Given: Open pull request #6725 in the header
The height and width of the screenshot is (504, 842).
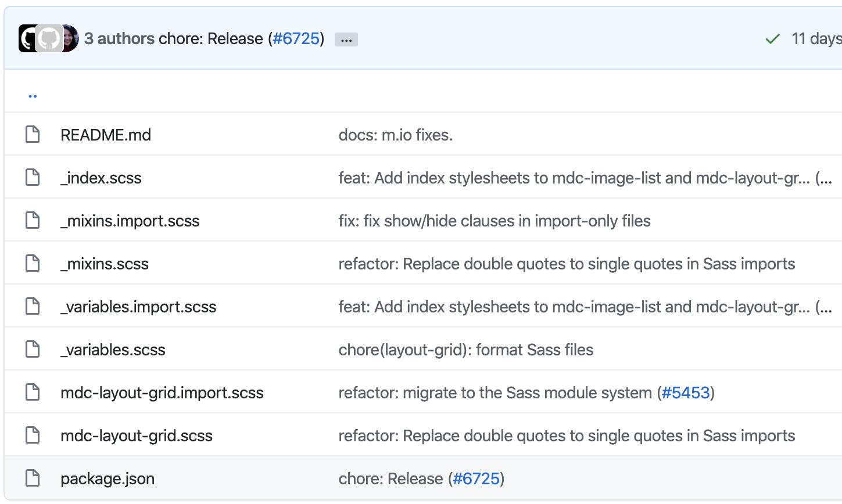Looking at the screenshot, I should tap(297, 38).
